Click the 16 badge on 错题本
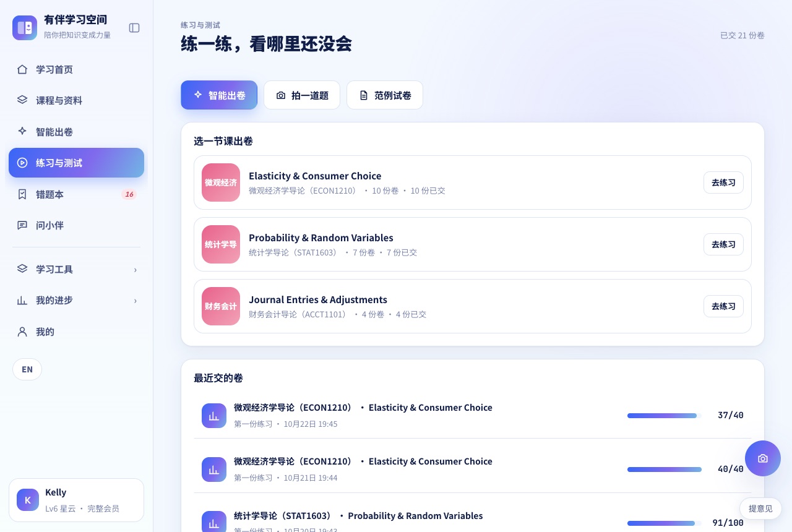 pyautogui.click(x=129, y=194)
